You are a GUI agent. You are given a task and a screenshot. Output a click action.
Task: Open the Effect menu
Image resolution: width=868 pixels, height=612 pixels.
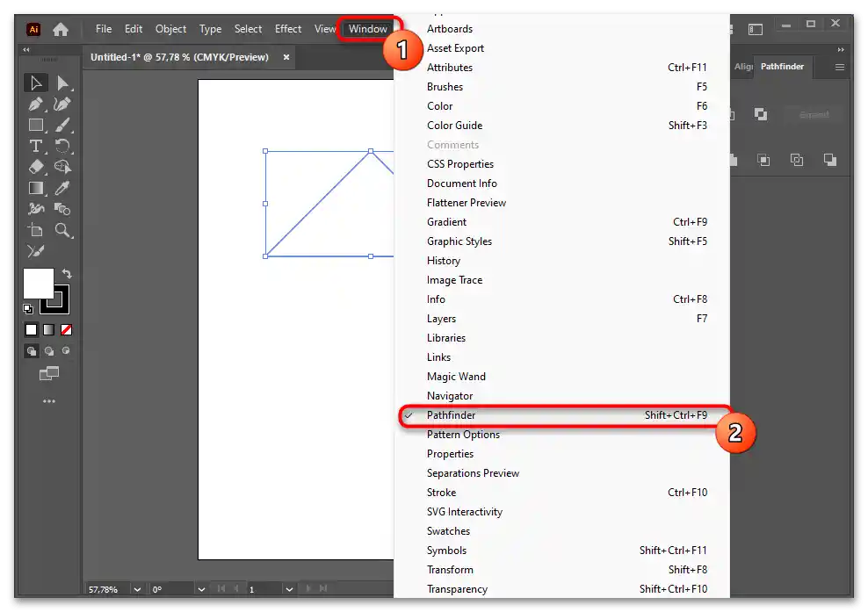(288, 29)
